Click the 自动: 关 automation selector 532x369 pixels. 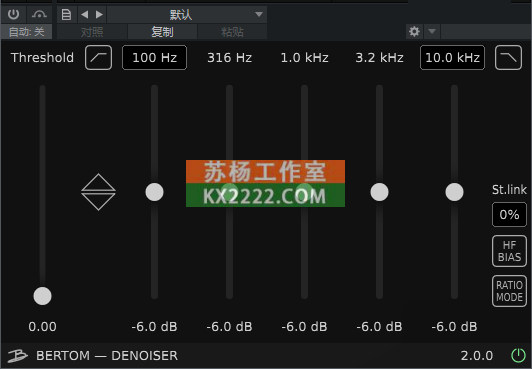coord(26,32)
